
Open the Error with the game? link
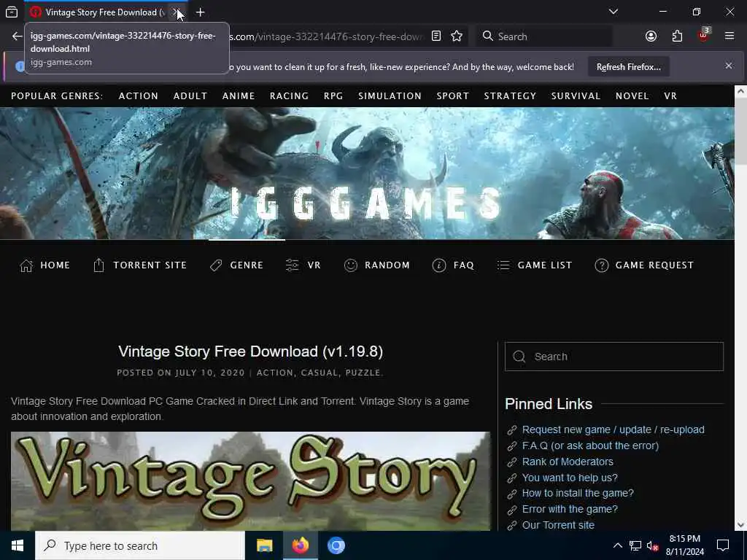(x=570, y=509)
